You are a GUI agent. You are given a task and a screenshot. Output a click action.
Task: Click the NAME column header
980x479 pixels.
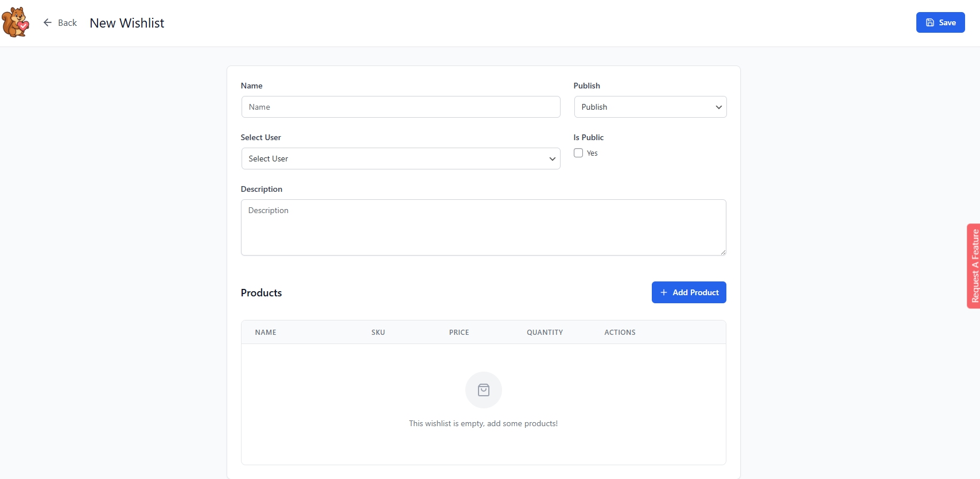[266, 333]
